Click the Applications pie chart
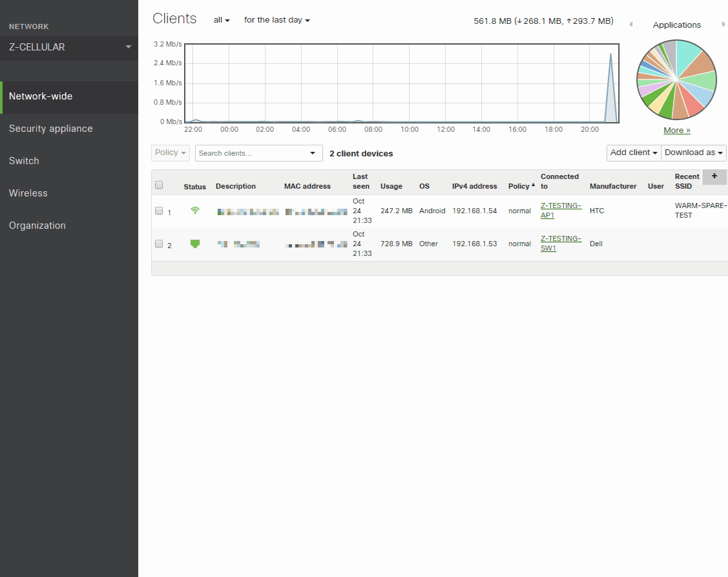The image size is (728, 577). click(676, 79)
